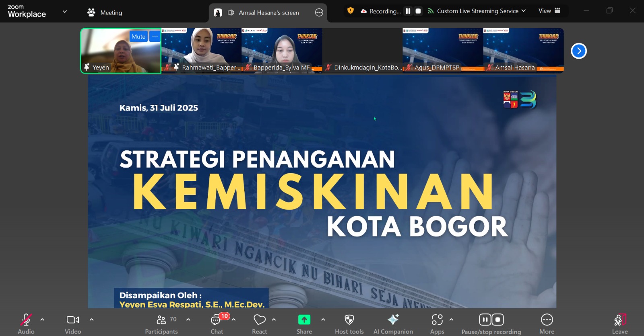This screenshot has width=644, height=336.
Task: Open the View layout menu
Action: coord(549,11)
